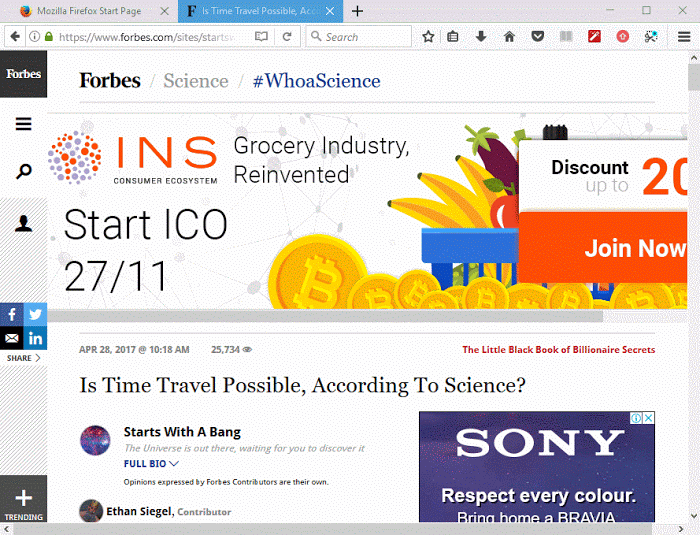Open the Forbes logo in the left sidebar
700x535 pixels.
pyautogui.click(x=23, y=74)
